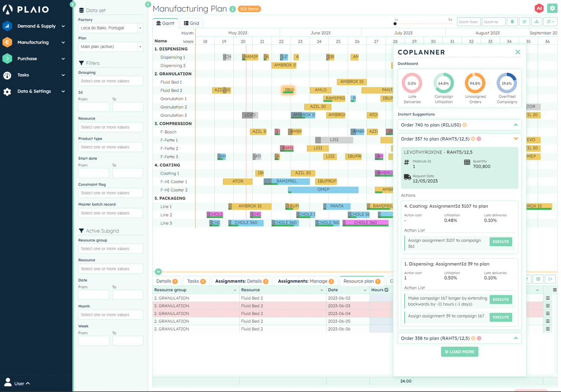The width and height of the screenshot is (561, 392).
Task: Click the Load More button
Action: [460, 352]
